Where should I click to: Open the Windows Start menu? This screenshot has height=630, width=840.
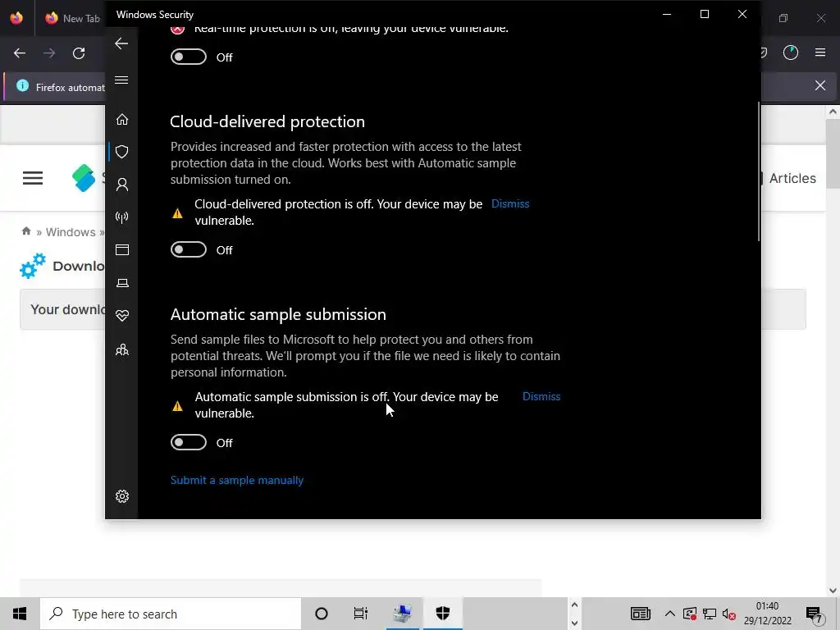click(x=20, y=614)
